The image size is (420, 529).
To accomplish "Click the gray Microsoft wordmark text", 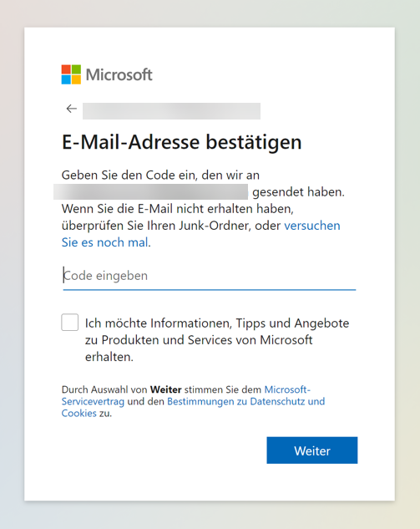I will (119, 75).
